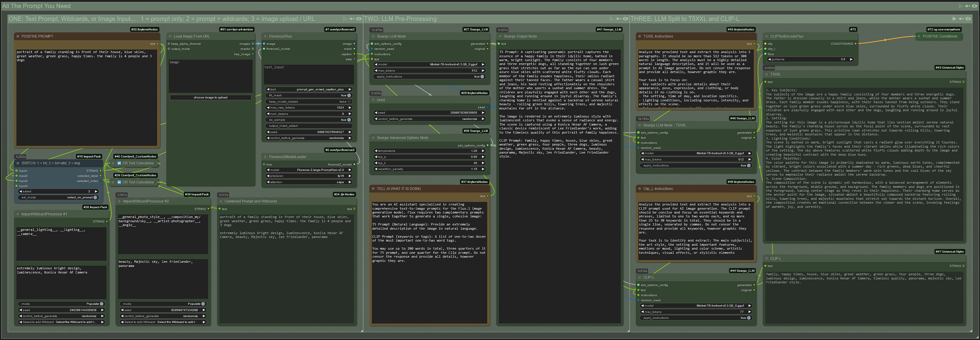Image resolution: width=980 pixels, height=340 pixels.
Task: Toggle eye icon on group THREE header
Action: (967, 19)
